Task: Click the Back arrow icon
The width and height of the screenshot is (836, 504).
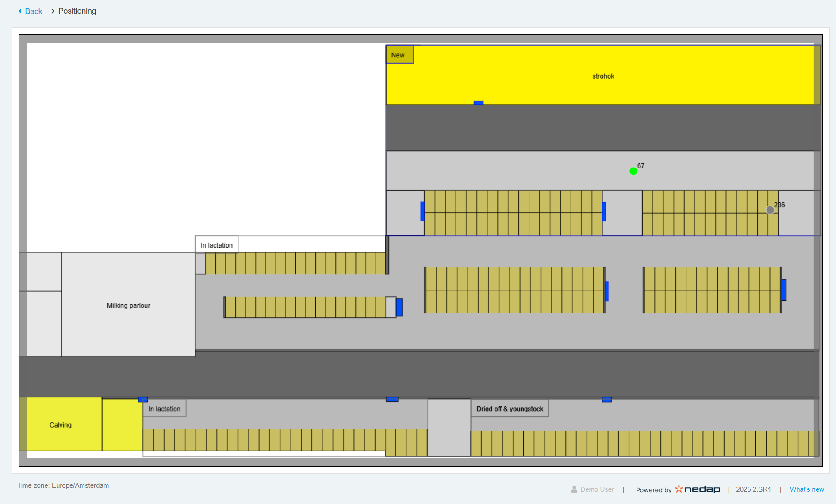Action: [x=20, y=11]
